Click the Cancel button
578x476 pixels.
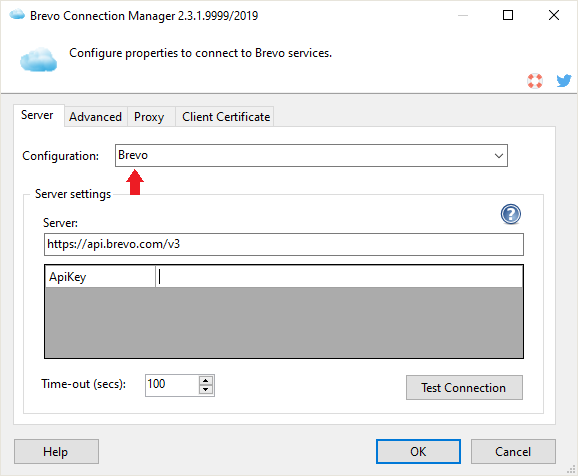pyautogui.click(x=513, y=451)
